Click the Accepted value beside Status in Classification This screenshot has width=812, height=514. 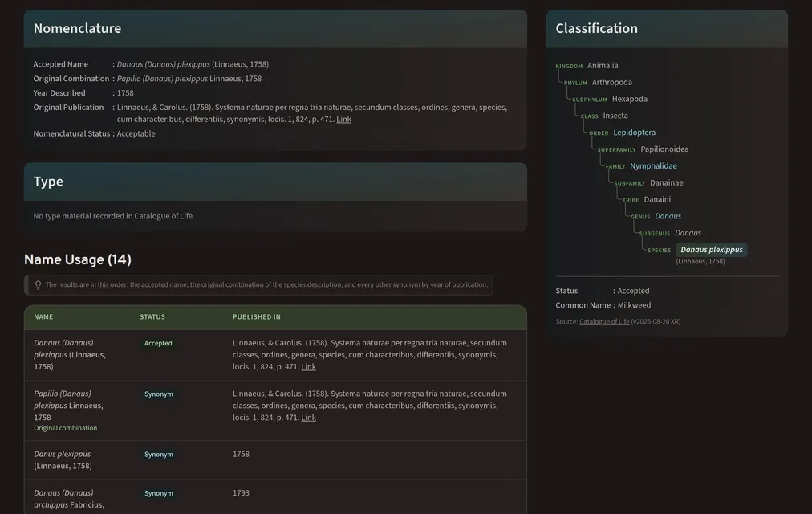click(x=633, y=292)
